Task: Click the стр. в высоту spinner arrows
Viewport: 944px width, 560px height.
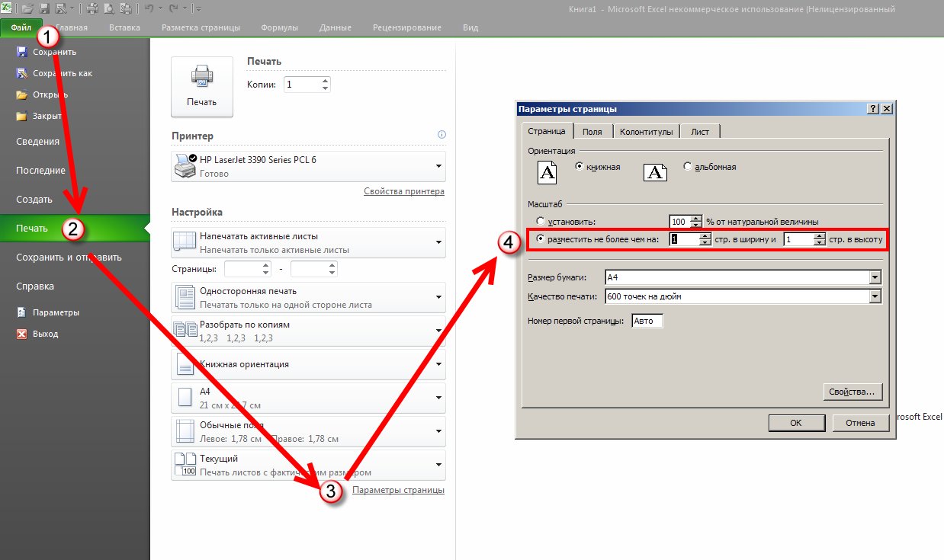Action: [x=820, y=240]
